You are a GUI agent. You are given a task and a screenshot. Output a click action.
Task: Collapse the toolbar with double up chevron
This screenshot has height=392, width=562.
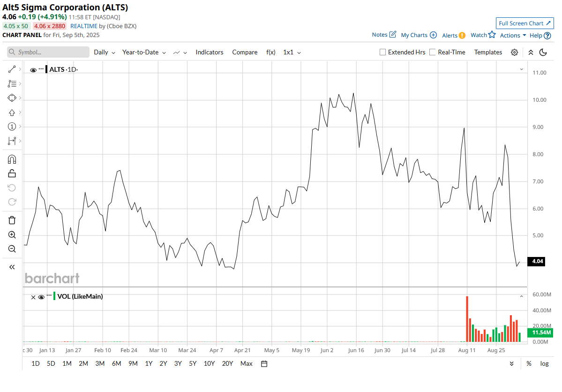(531, 53)
